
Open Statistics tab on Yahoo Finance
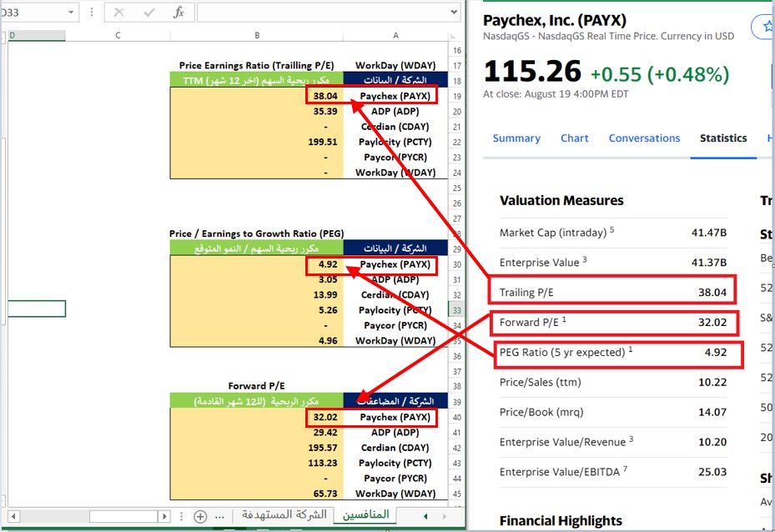723,138
